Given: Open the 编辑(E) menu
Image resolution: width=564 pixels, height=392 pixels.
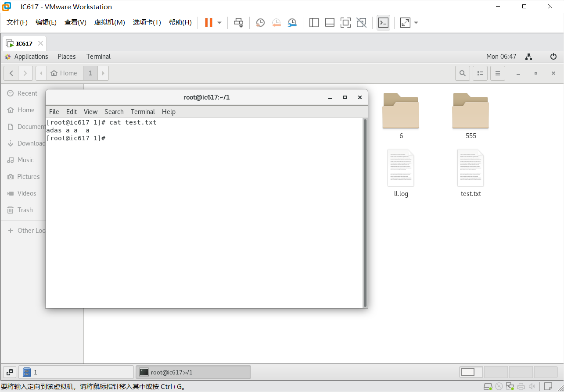Looking at the screenshot, I should coord(46,22).
